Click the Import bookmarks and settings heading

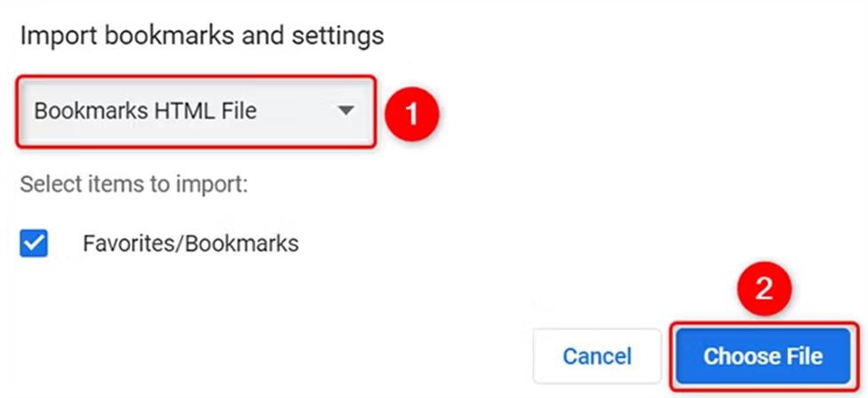point(202,36)
